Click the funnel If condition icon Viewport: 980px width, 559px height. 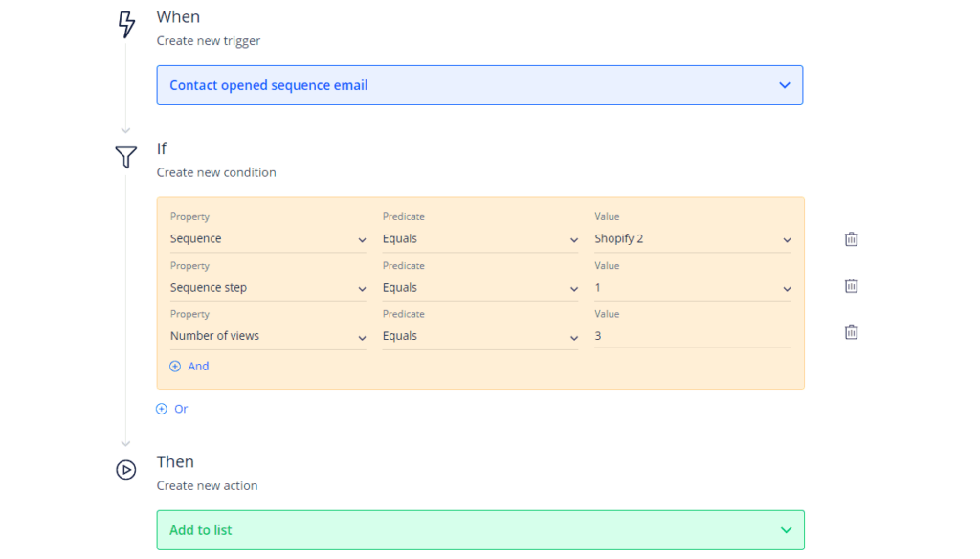pos(126,157)
